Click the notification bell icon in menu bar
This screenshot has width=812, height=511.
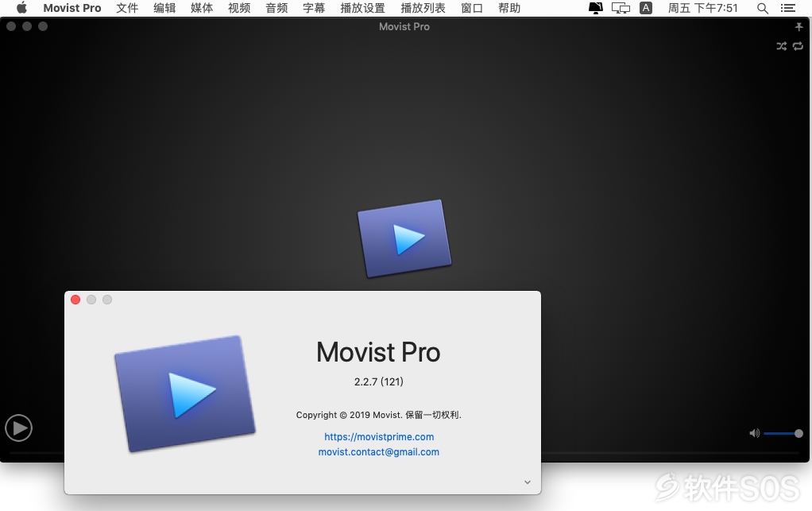click(x=596, y=8)
